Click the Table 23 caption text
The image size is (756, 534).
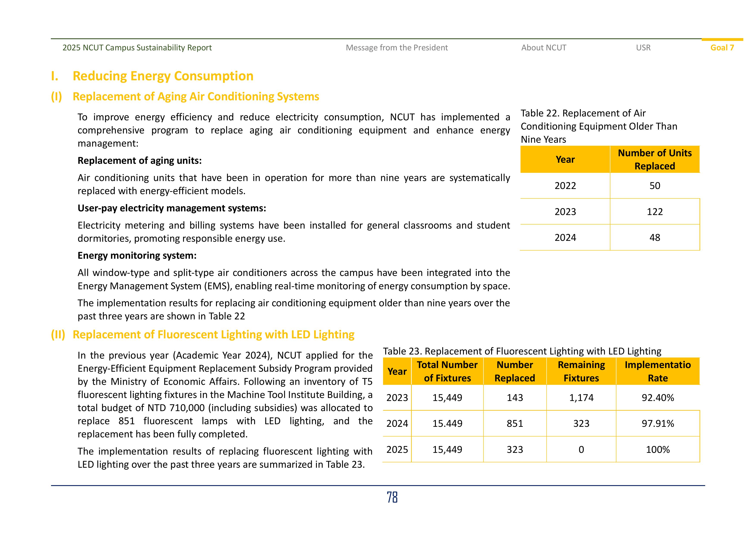click(x=522, y=351)
